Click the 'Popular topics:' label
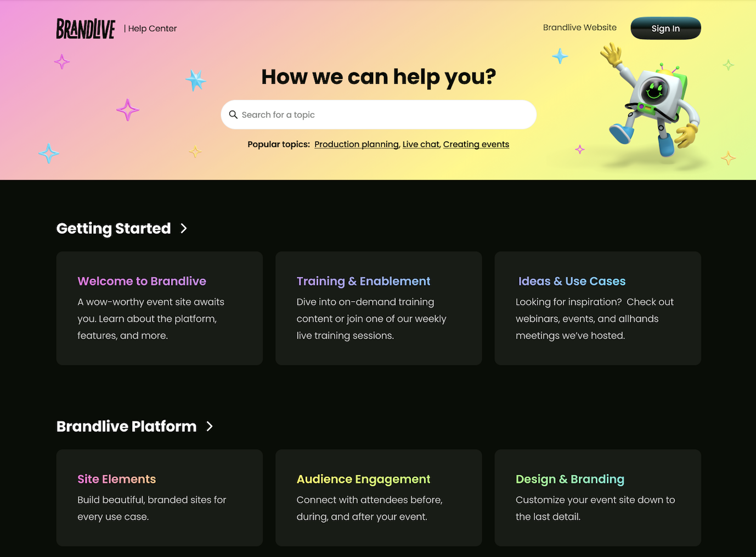Viewport: 756px width, 557px height. coord(279,144)
